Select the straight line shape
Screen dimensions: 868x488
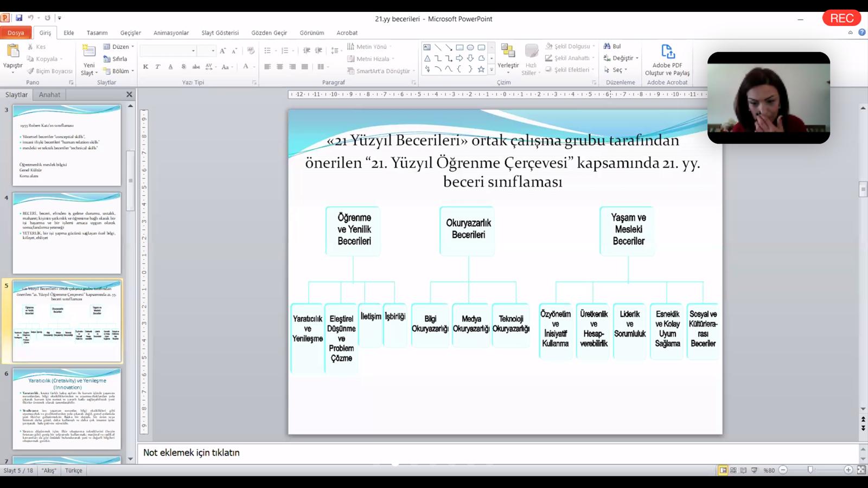[x=438, y=47]
